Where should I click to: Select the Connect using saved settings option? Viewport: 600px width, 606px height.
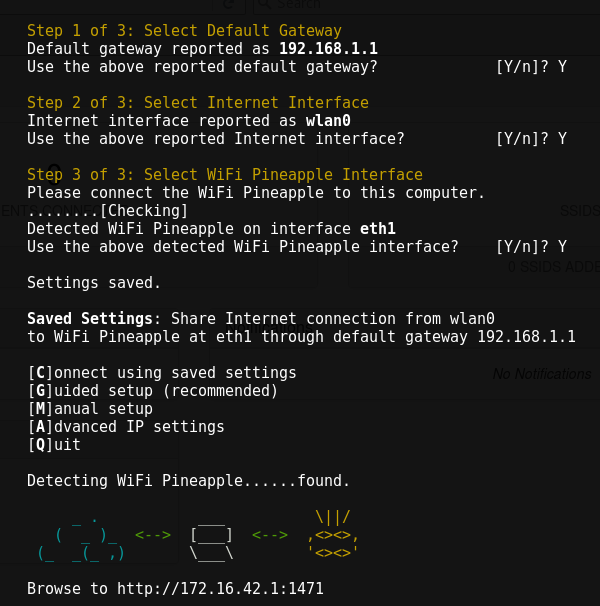(162, 373)
